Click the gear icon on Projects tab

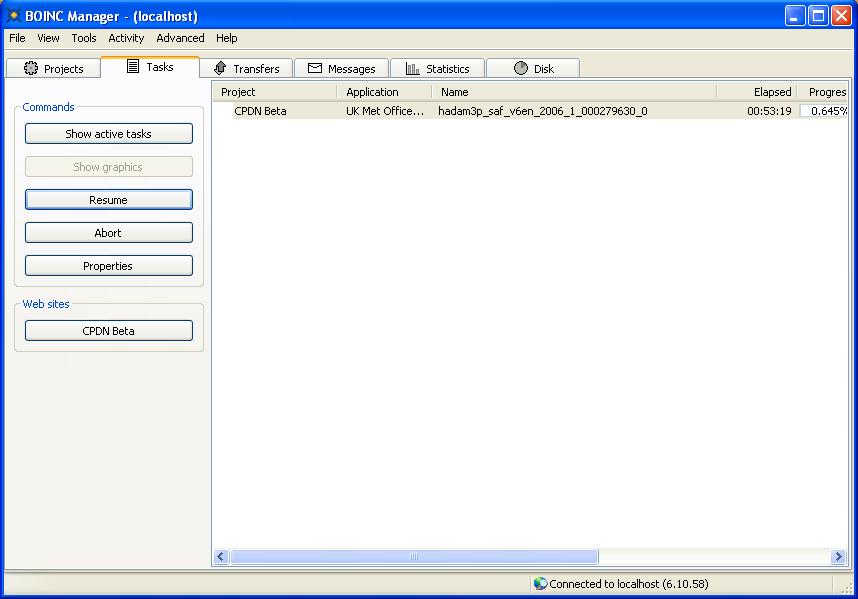[31, 68]
